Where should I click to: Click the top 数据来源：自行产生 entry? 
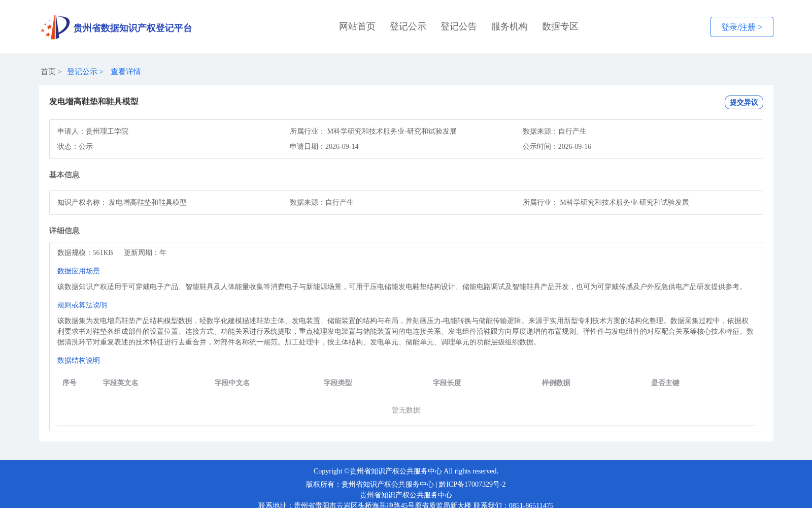point(554,131)
